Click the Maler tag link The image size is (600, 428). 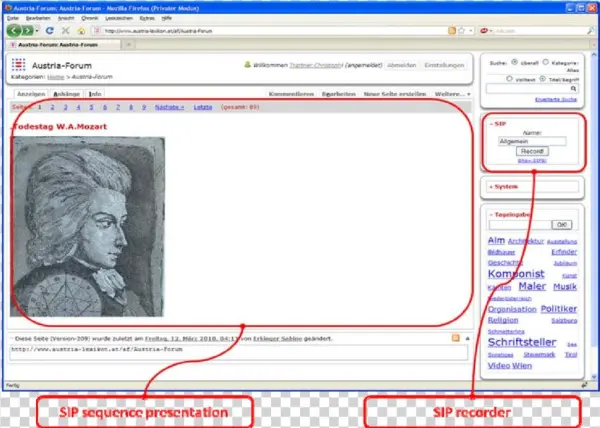(532, 286)
